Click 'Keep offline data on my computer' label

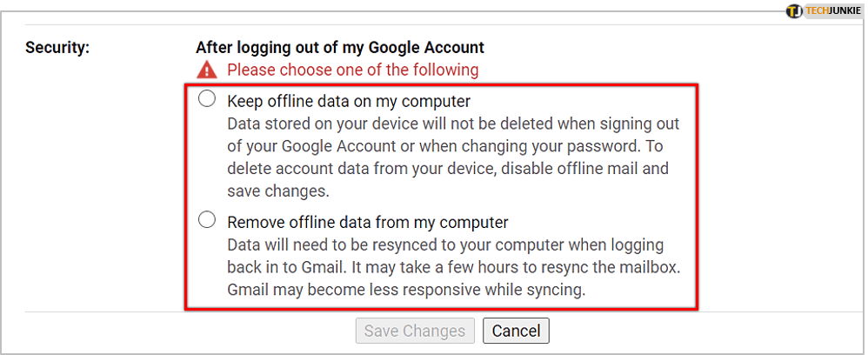pos(349,100)
